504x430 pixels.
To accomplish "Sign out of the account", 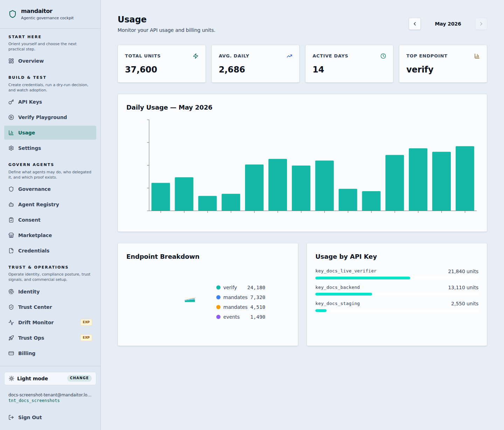I will coord(50,417).
